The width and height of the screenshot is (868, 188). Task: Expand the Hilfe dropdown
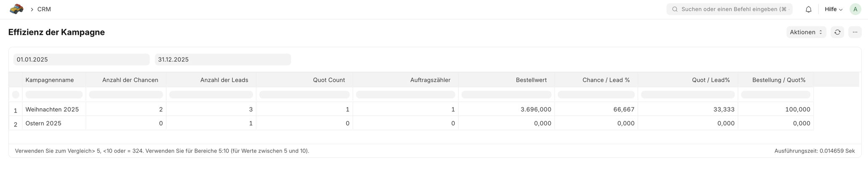(833, 9)
